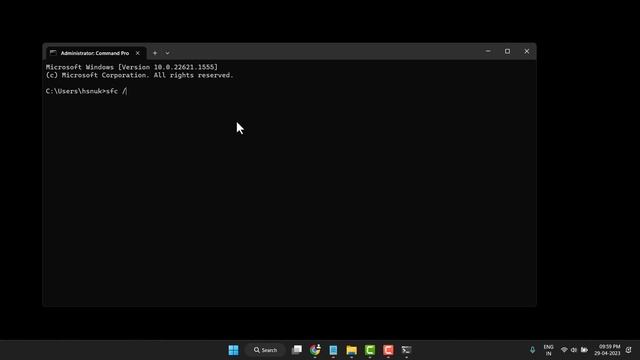Open the clock showing 29-04-2023
Viewport: 640px width, 360px height.
coord(607,350)
